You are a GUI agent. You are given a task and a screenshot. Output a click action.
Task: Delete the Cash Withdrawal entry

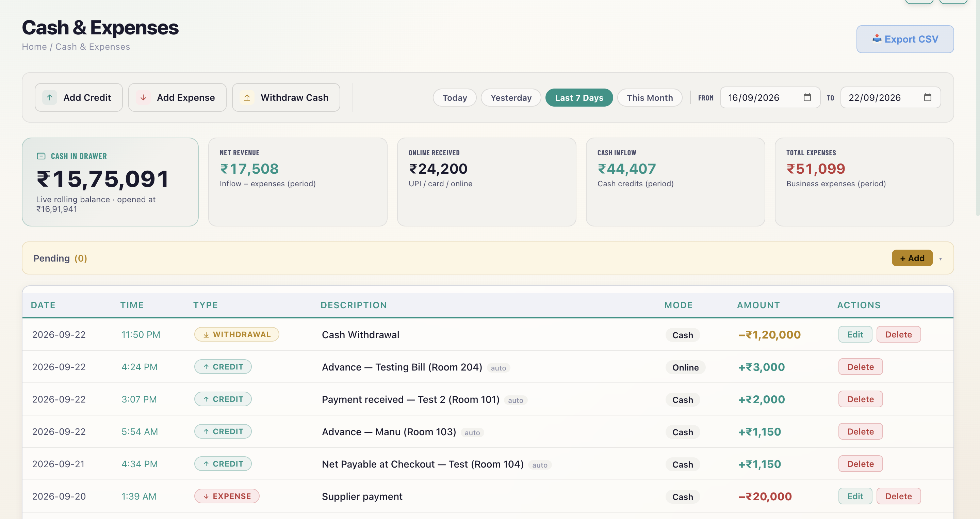tap(899, 334)
